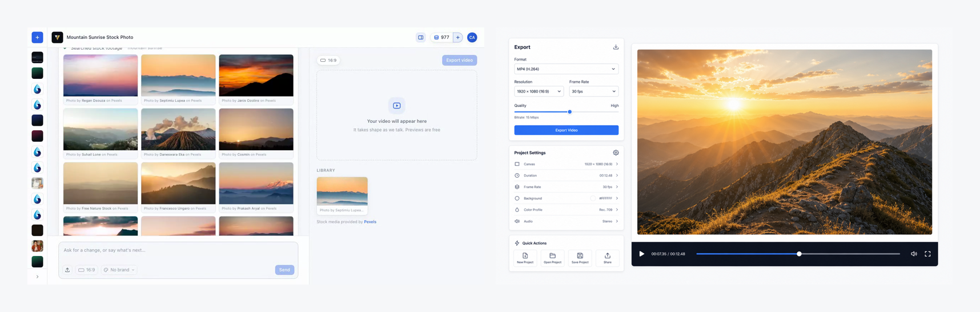Mute the video player volume

[914, 254]
